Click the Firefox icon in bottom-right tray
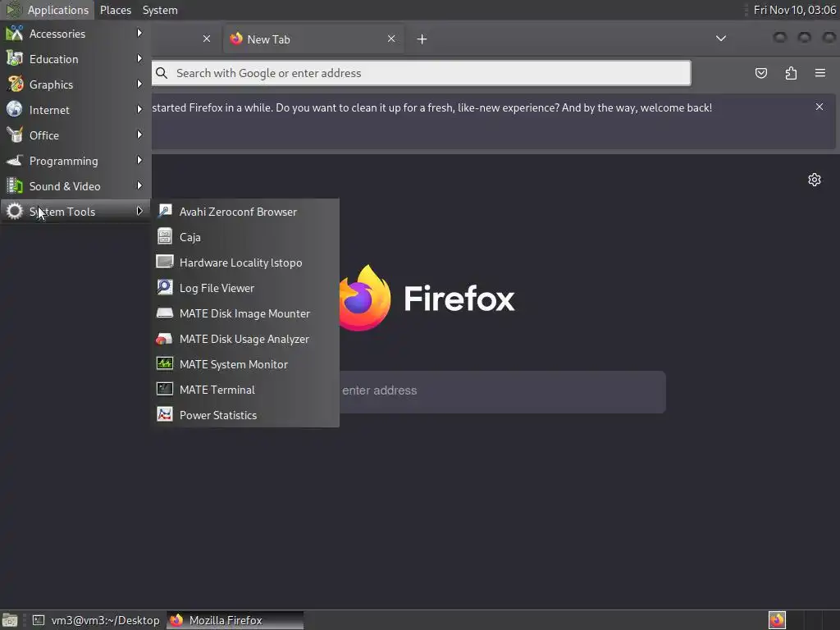840x630 pixels. click(x=777, y=620)
